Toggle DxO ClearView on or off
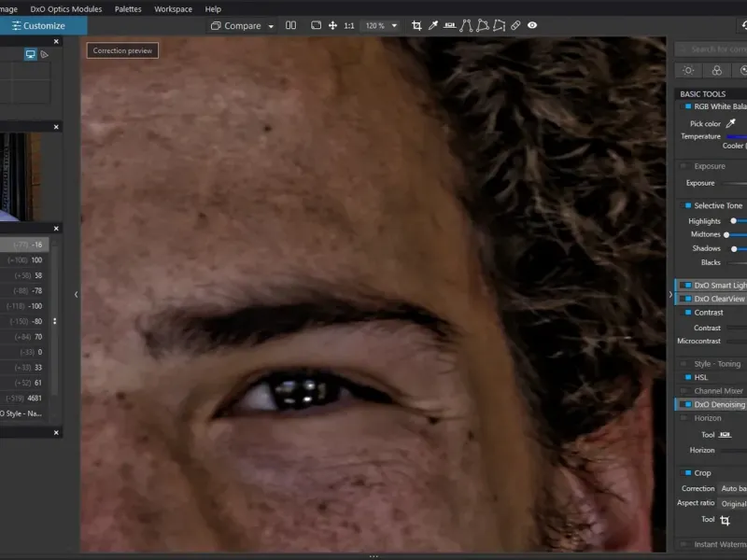 [x=688, y=299]
